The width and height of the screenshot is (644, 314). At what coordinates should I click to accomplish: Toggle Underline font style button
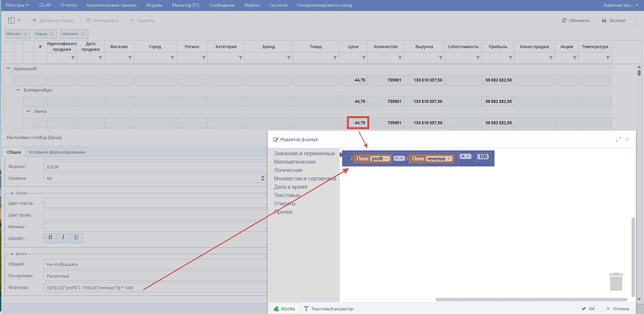pyautogui.click(x=76, y=237)
